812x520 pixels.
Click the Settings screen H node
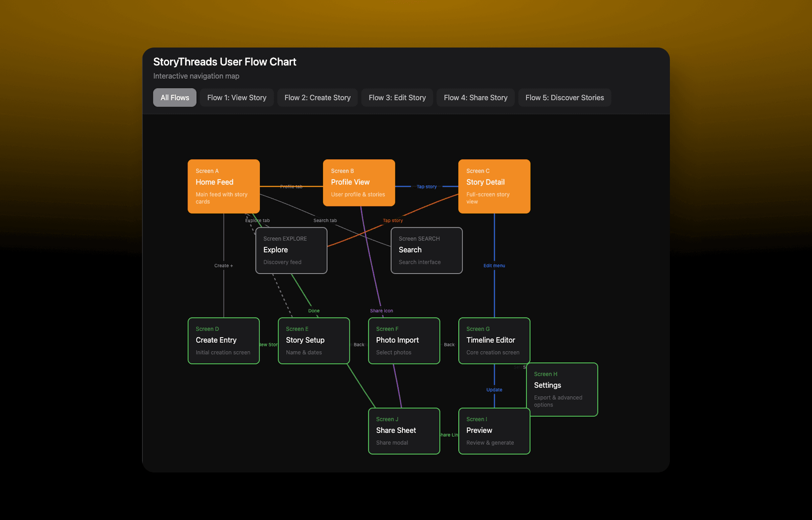tap(562, 389)
